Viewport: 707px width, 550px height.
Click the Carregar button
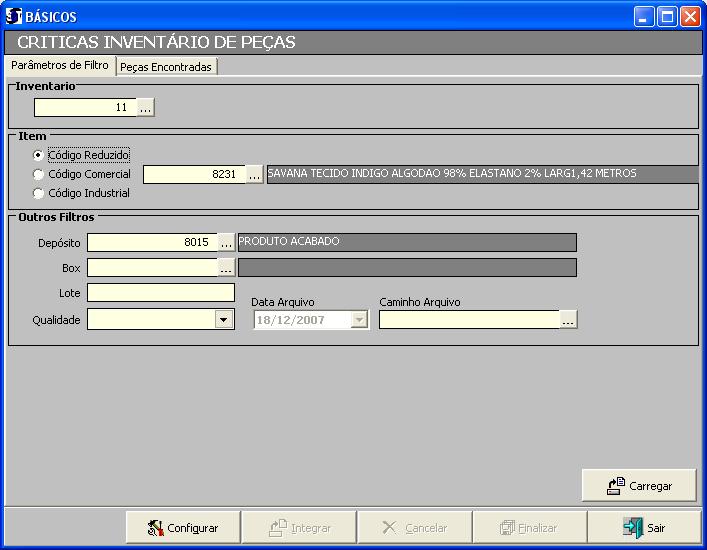[639, 486]
